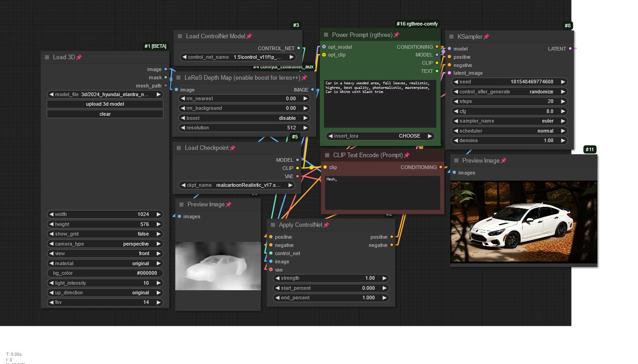The image size is (638, 364).
Task: Open the ckpt_name checkpoint selector
Action: pos(237,185)
